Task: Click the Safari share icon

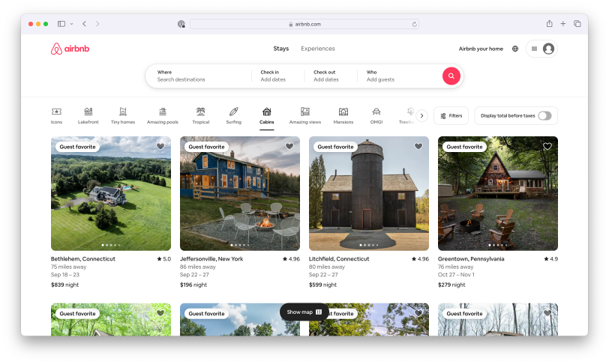Action: (x=549, y=24)
